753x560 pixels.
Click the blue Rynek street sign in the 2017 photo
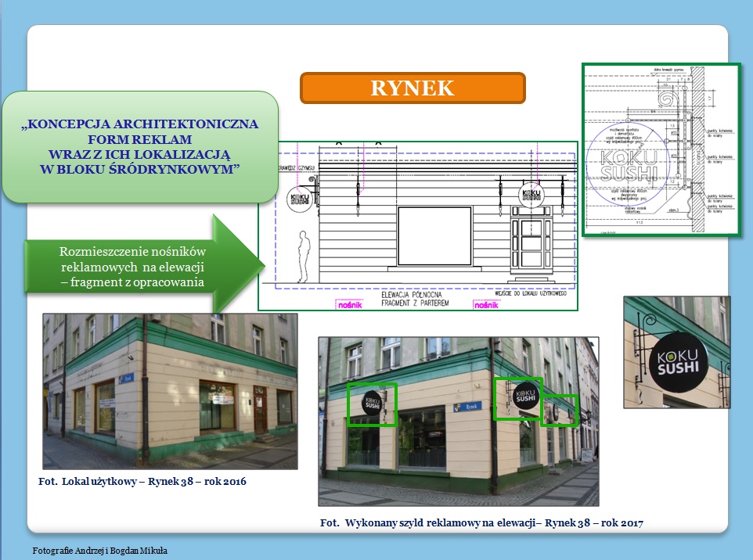tap(467, 407)
